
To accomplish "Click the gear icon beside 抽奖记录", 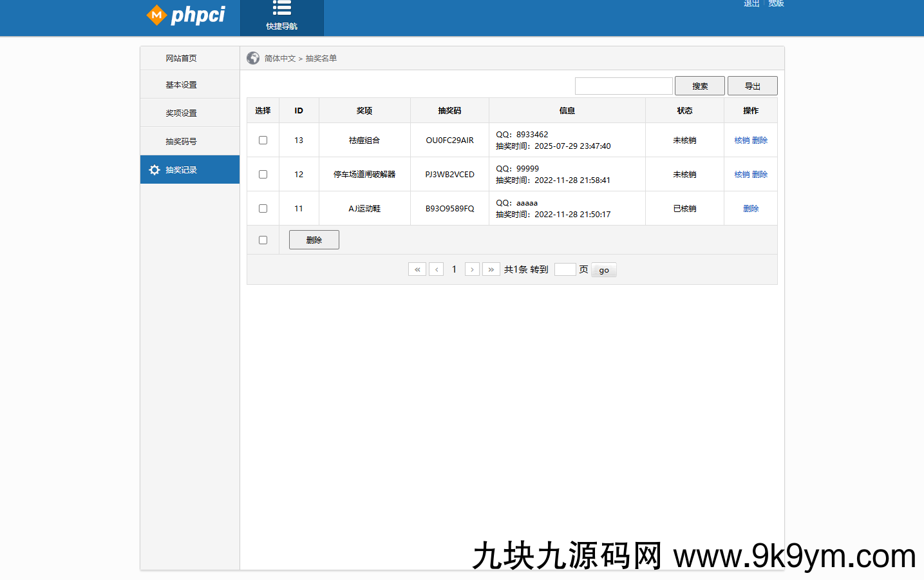I will [x=154, y=169].
